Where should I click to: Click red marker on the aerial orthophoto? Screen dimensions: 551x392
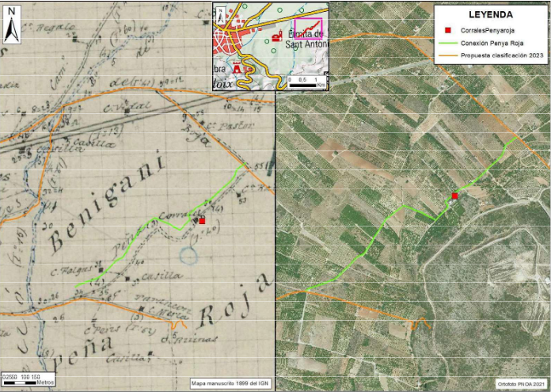[454, 196]
